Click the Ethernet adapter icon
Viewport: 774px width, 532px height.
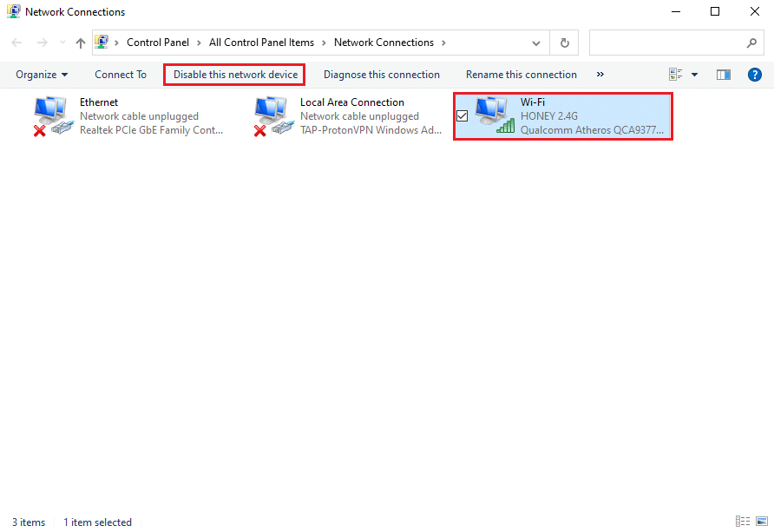pos(52,116)
